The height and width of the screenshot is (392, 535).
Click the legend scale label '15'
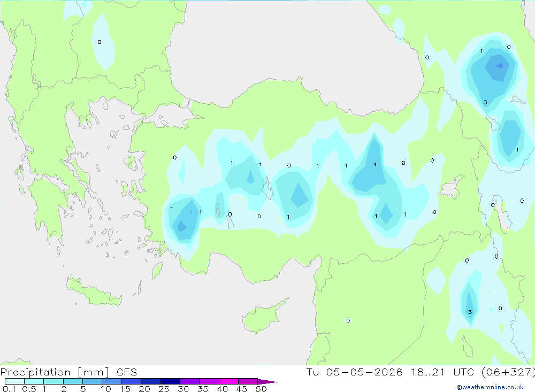(x=125, y=389)
